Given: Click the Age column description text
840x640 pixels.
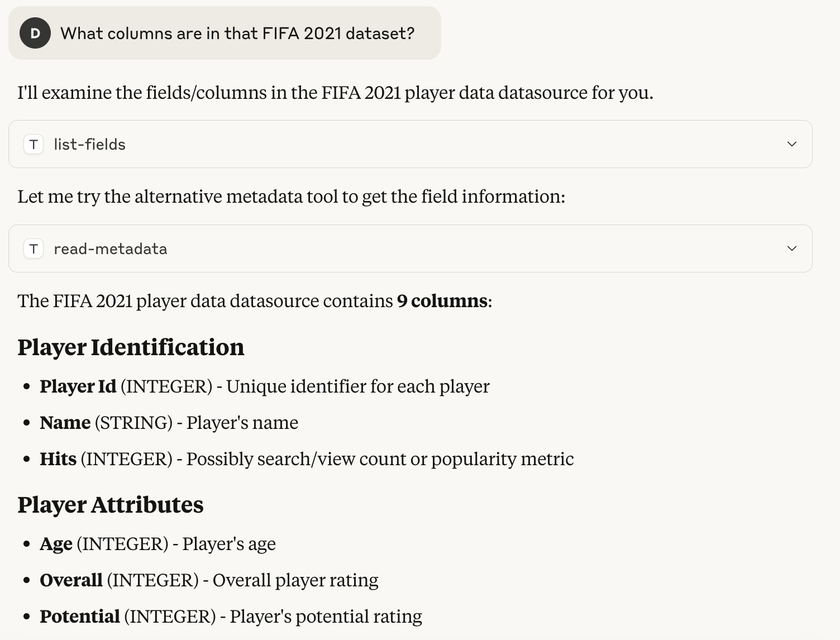Looking at the screenshot, I should [x=157, y=543].
